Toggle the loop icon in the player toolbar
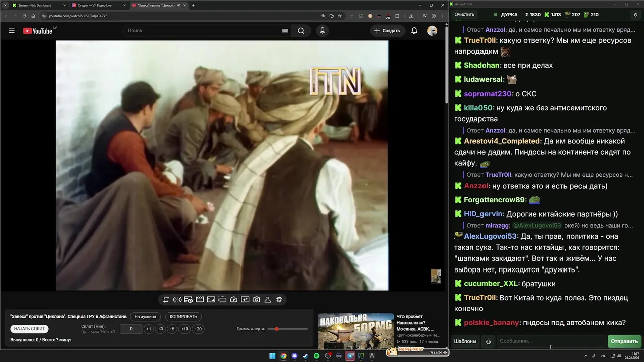The width and height of the screenshot is (644, 362). (x=166, y=300)
